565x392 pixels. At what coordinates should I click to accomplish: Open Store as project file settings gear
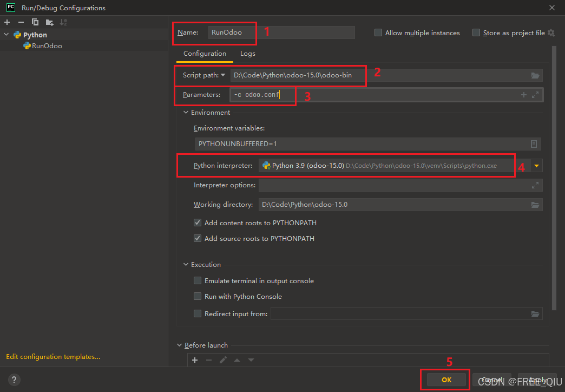pyautogui.click(x=551, y=33)
